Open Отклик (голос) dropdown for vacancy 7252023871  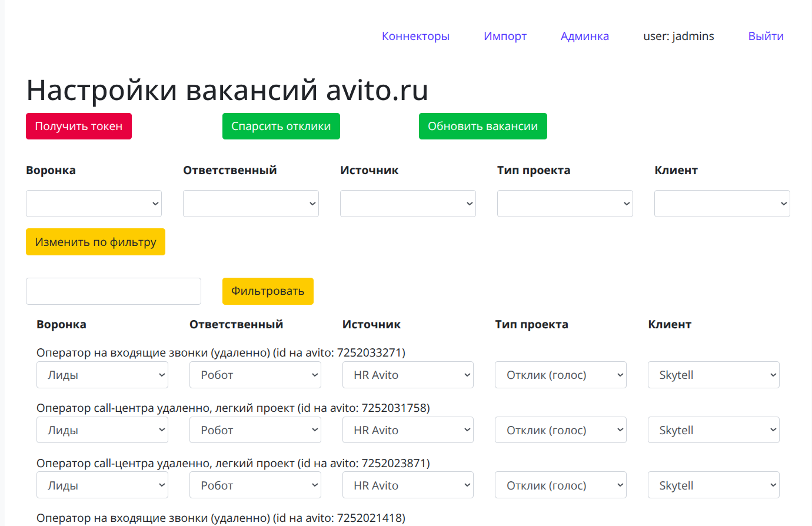[561, 485]
